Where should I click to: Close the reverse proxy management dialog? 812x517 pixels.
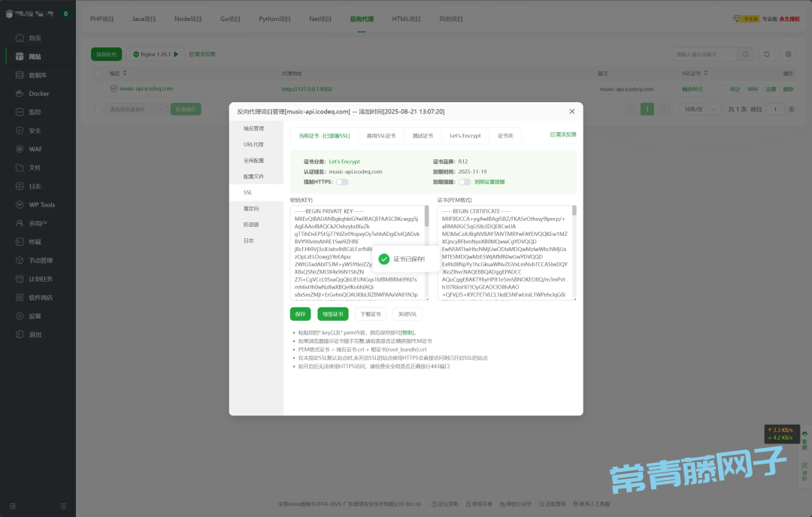point(571,111)
